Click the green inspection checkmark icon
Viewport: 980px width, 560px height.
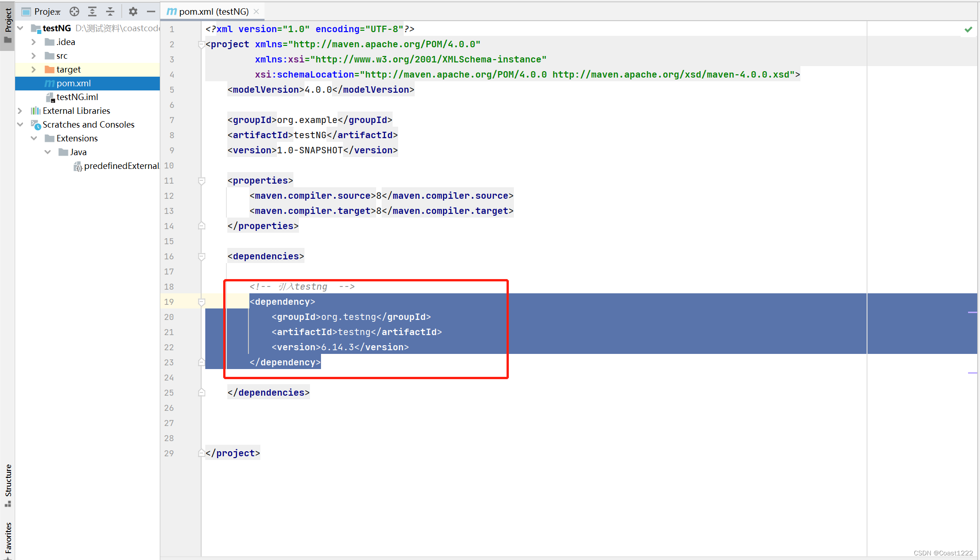[x=968, y=29]
